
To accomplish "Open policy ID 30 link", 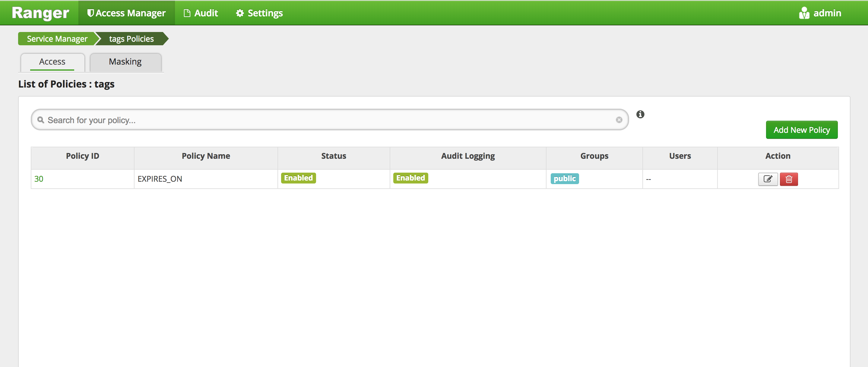I will click(39, 179).
